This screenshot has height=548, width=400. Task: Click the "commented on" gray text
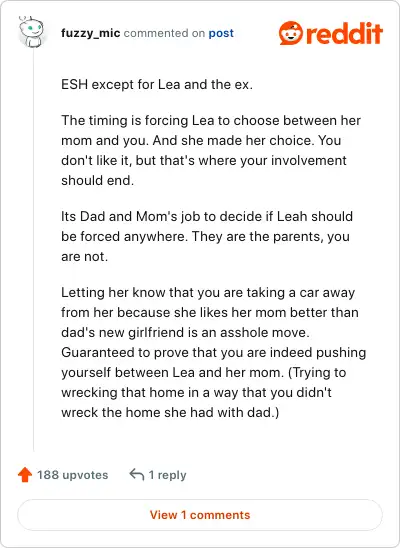coord(164,33)
